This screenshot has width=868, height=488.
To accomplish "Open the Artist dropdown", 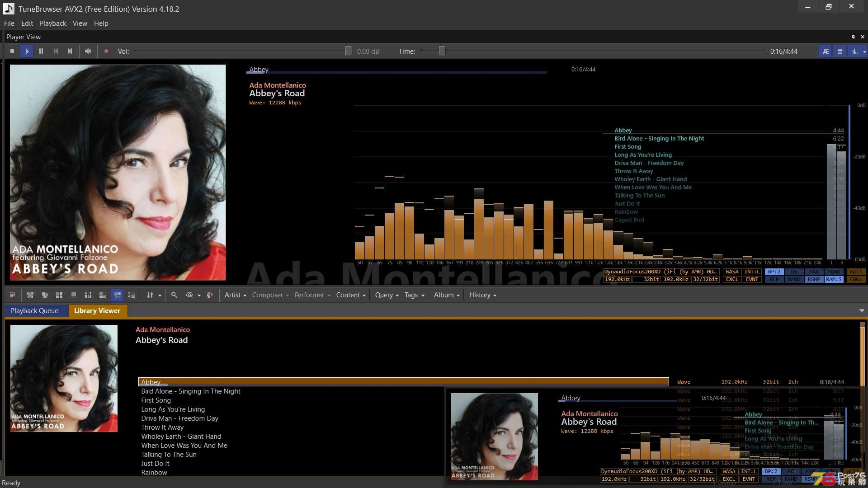I will click(235, 295).
